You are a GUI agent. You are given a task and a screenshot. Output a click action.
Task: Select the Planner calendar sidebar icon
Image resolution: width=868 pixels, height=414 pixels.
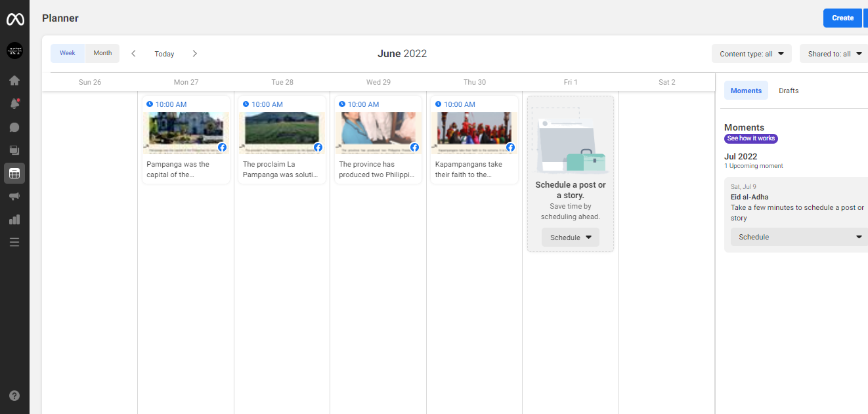coord(14,173)
